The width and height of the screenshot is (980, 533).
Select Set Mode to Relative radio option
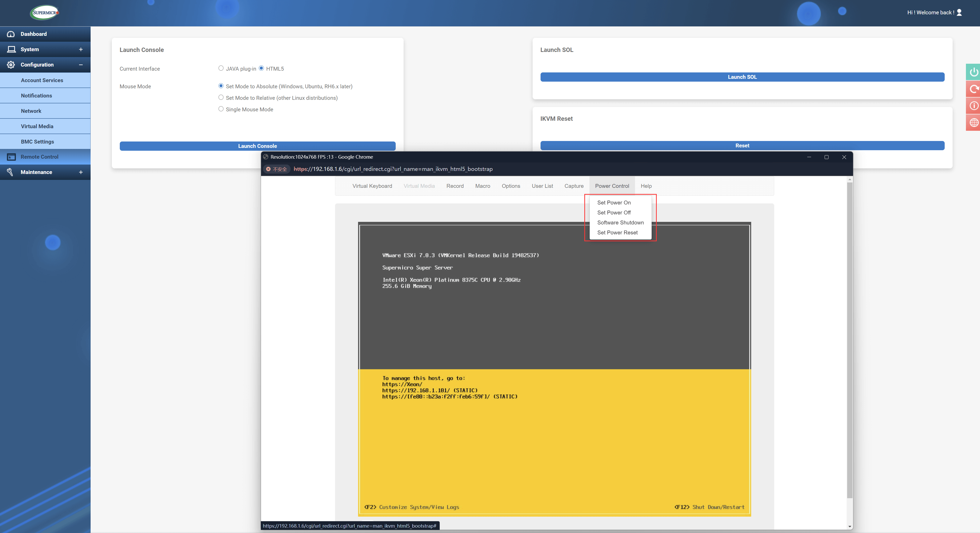(221, 97)
